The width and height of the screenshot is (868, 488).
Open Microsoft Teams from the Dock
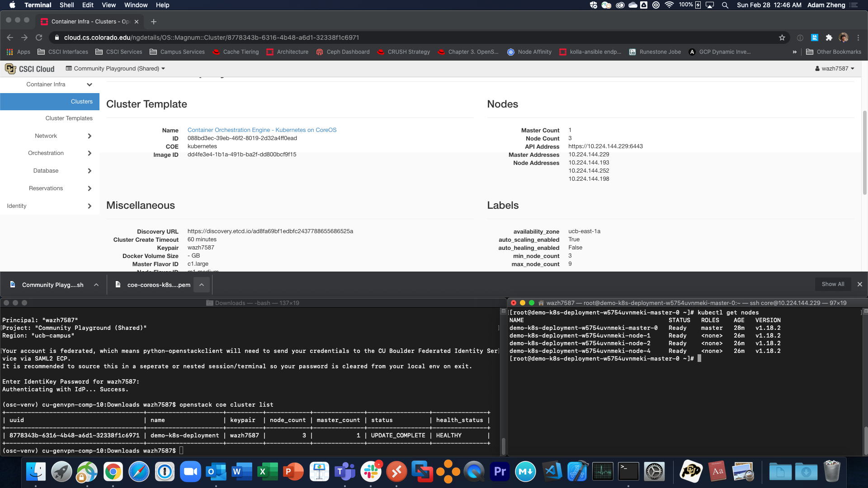tap(345, 472)
